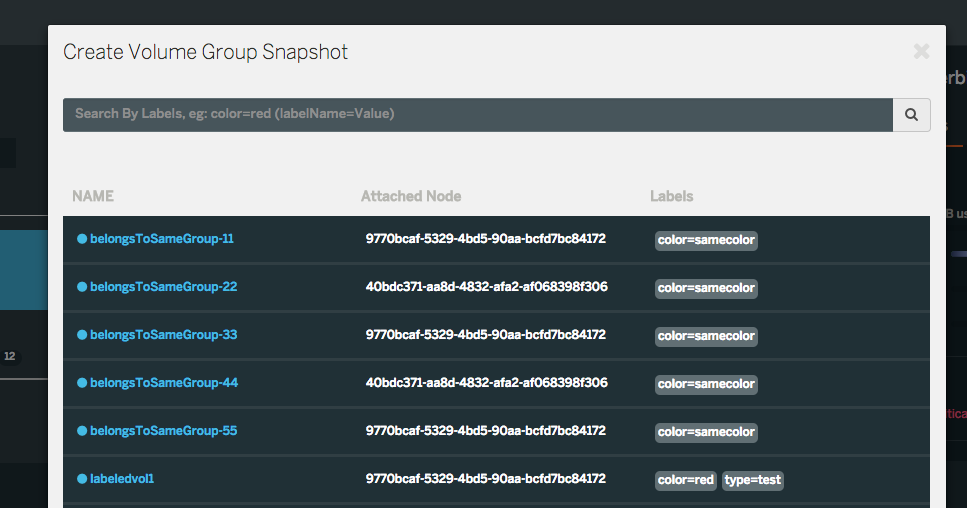Screen dimensions: 967x508
Task: Open the belongsToSameGroup-22 volume link
Action: click(x=163, y=287)
